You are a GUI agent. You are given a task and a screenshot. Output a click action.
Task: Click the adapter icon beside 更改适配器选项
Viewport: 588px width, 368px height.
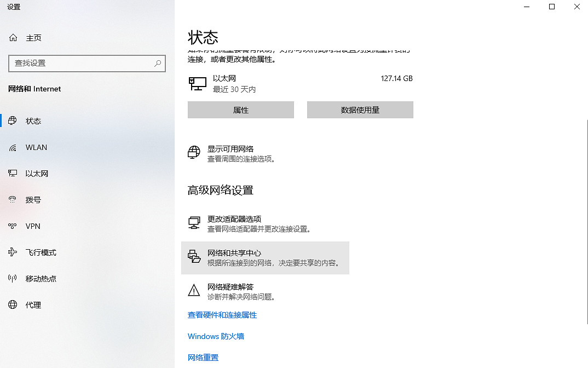194,223
